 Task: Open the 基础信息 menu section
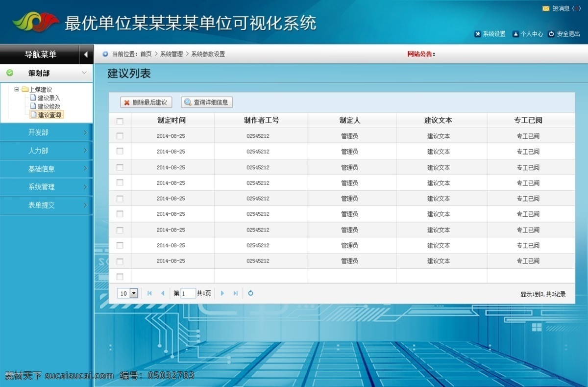point(46,169)
